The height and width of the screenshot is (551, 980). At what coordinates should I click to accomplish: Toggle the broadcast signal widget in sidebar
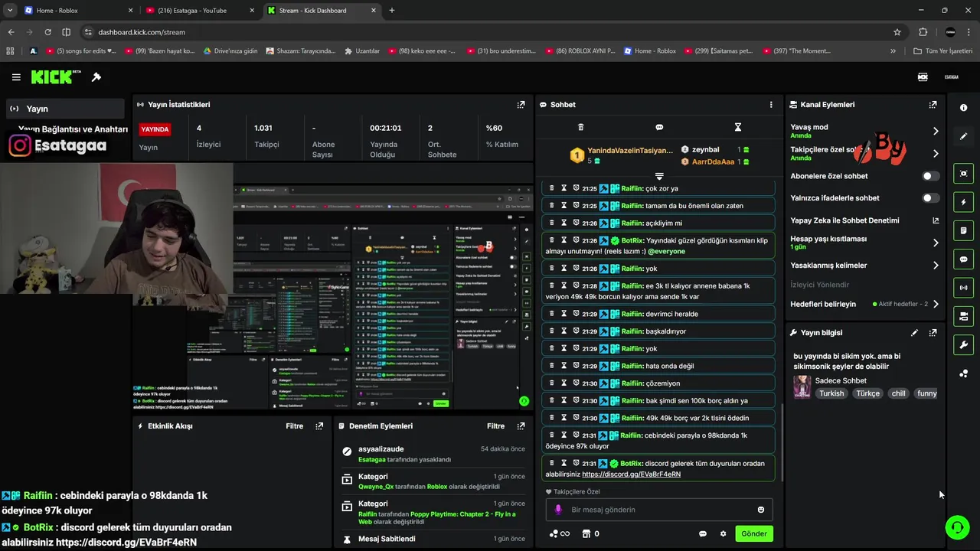click(x=963, y=288)
